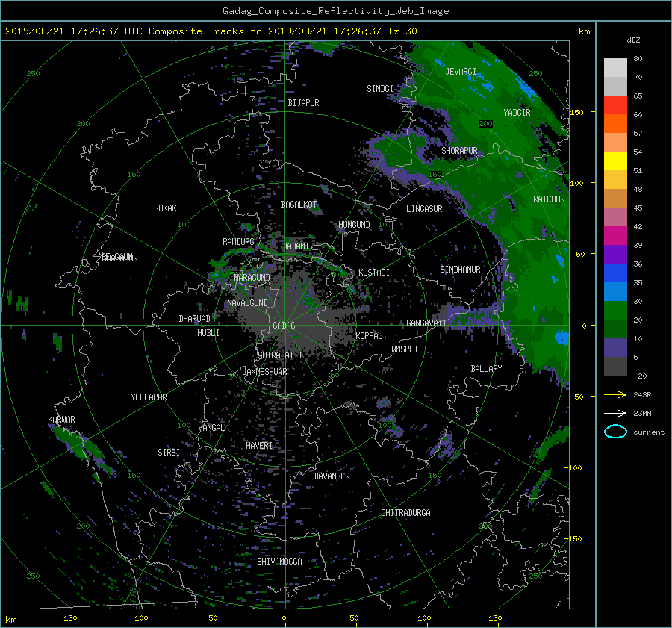The width and height of the screenshot is (672, 628).
Task: Click the DHARWAD label
Action: (194, 319)
